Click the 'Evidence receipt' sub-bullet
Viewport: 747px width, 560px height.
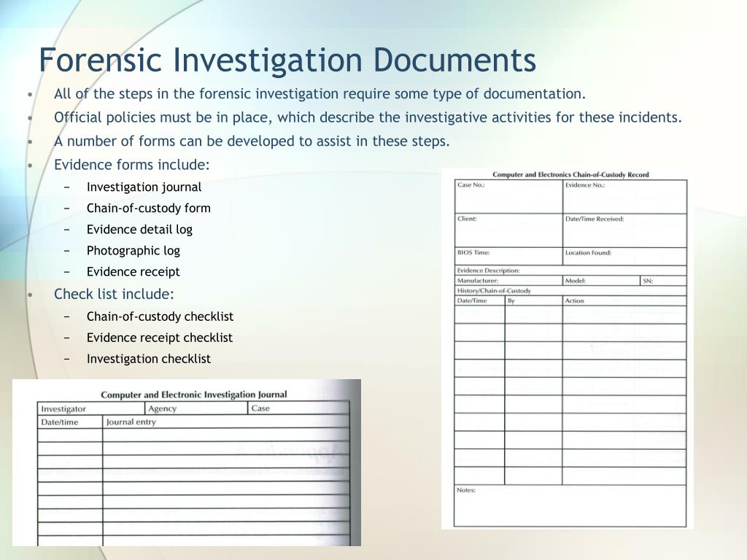pyautogui.click(x=133, y=271)
